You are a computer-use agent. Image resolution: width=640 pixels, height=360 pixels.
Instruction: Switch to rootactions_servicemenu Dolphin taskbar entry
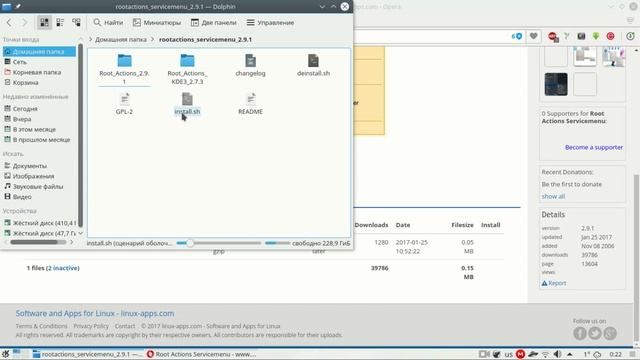[x=87, y=354]
